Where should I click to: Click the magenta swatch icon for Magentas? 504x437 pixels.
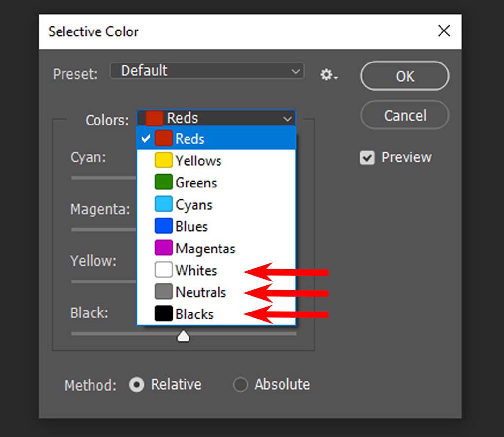163,248
